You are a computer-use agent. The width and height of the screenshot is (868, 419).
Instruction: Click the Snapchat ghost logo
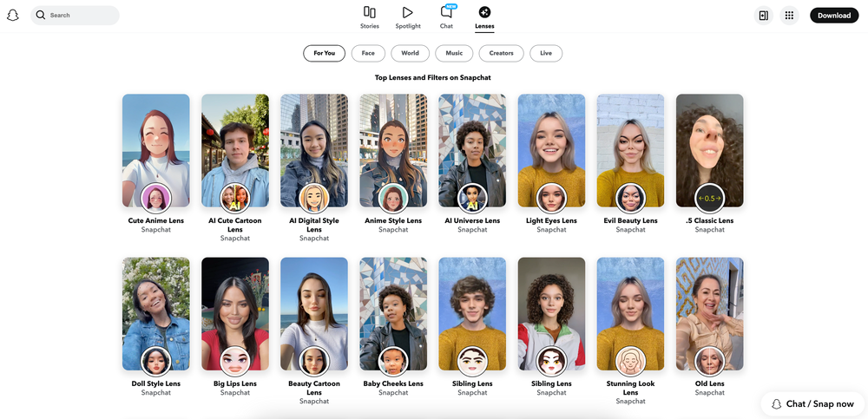tap(13, 16)
